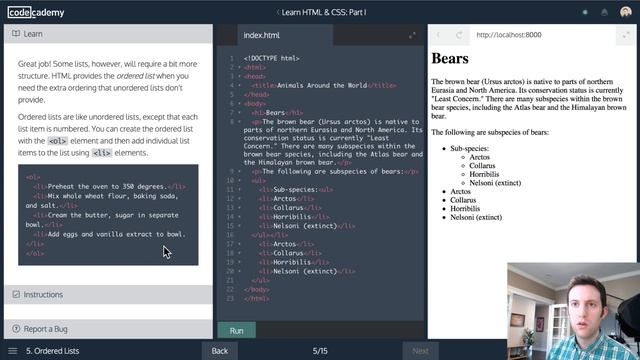Open the notifications bell
The height and width of the screenshot is (360, 640).
click(604, 12)
